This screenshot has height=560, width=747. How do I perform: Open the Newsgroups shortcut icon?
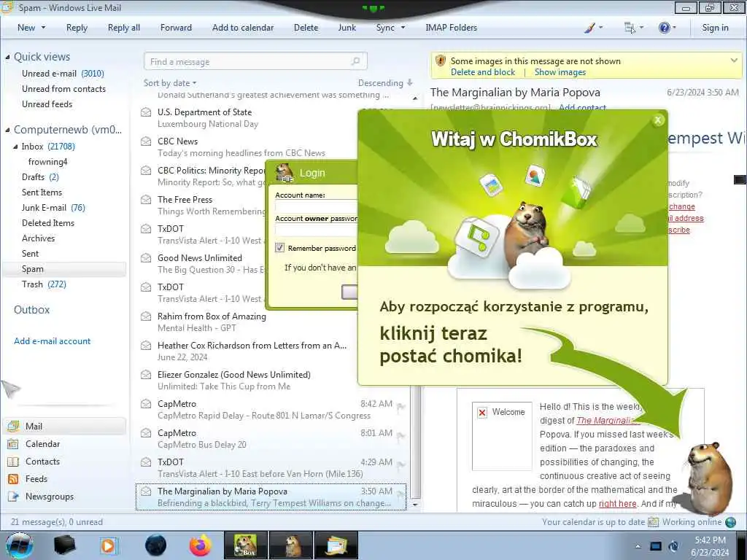click(13, 497)
